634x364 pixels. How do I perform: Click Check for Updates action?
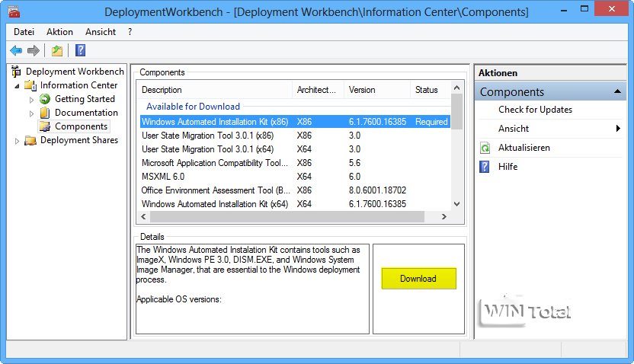(535, 110)
